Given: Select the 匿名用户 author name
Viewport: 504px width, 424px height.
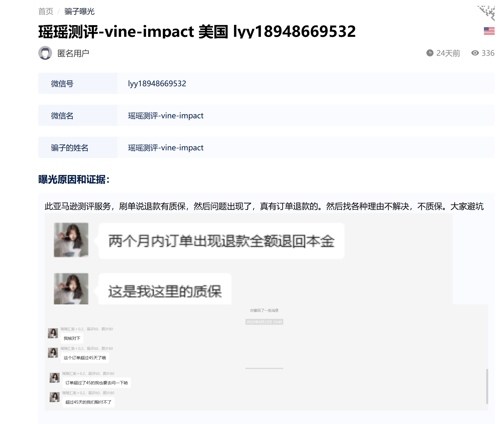Looking at the screenshot, I should click(x=73, y=53).
